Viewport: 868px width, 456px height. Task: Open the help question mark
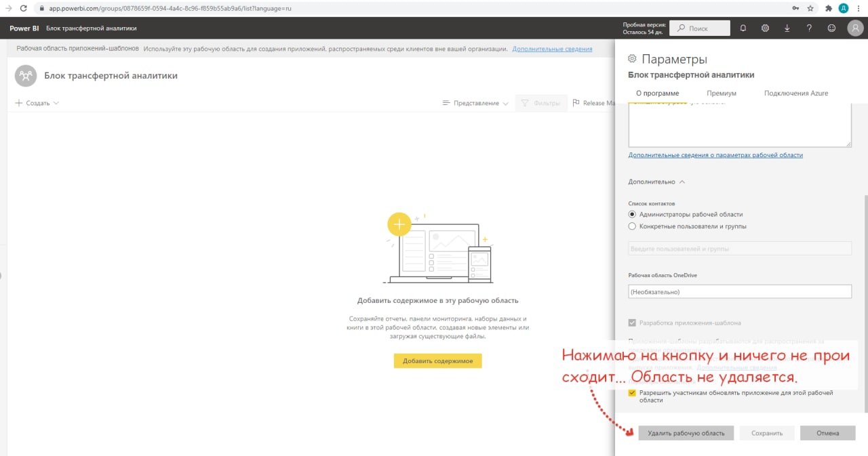pyautogui.click(x=809, y=28)
